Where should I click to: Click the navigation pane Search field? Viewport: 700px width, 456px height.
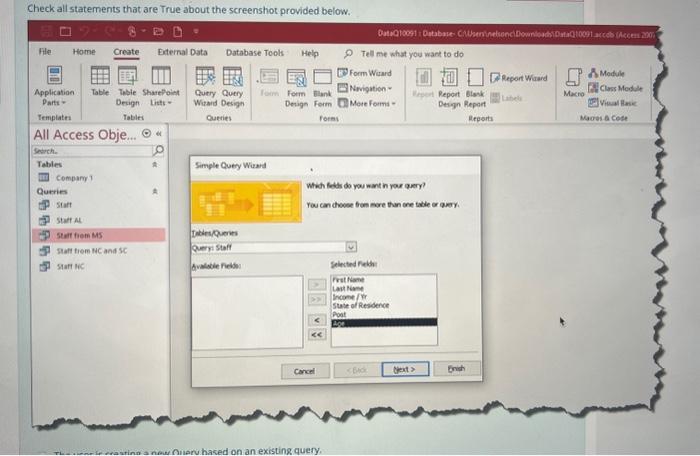[92, 151]
